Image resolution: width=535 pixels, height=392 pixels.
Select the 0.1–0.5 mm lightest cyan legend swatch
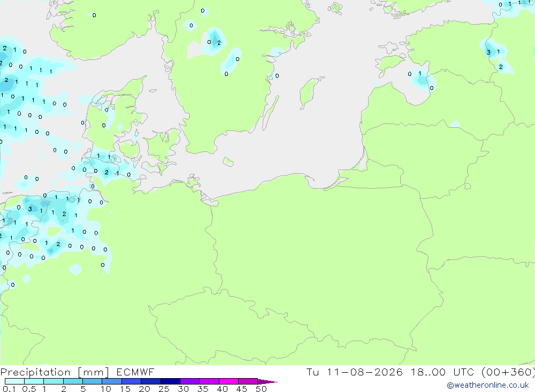(x=14, y=381)
